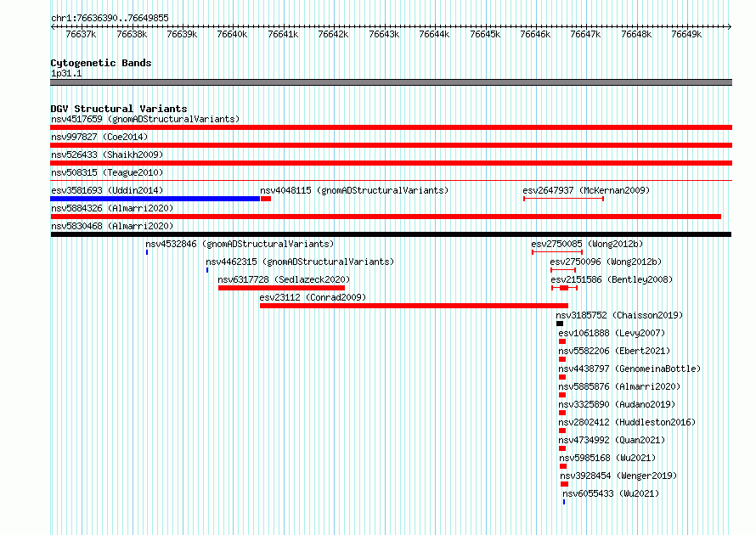This screenshot has width=756, height=535.
Task: Click the nsv508315 (Teague2010) label
Action: tap(107, 172)
